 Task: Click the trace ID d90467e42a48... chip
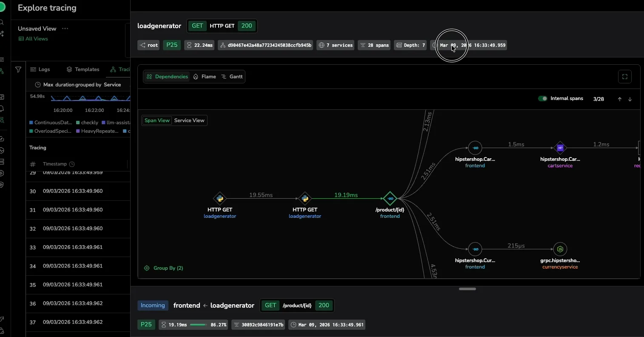[265, 45]
